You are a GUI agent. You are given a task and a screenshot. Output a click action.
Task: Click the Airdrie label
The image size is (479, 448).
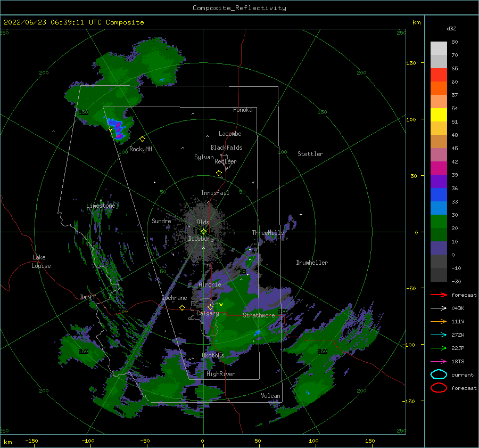click(210, 284)
